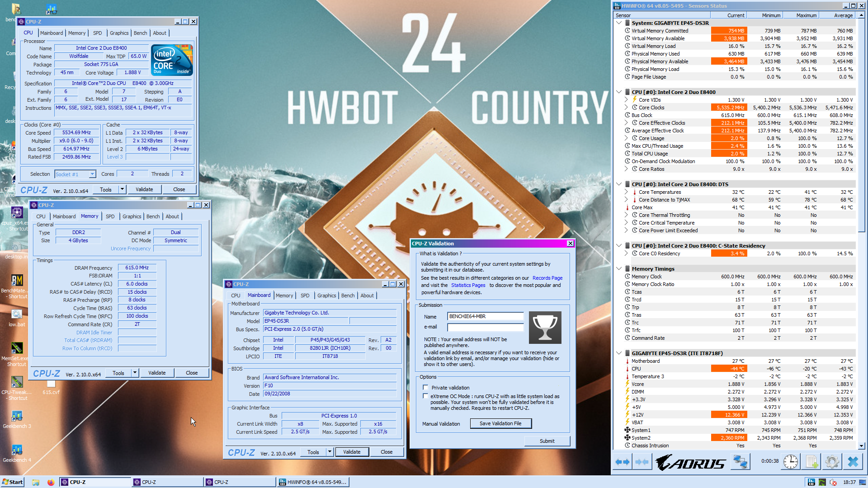The image size is (868, 488).
Task: Switch to Mainboard tab in top CPU-Z window
Action: [52, 33]
